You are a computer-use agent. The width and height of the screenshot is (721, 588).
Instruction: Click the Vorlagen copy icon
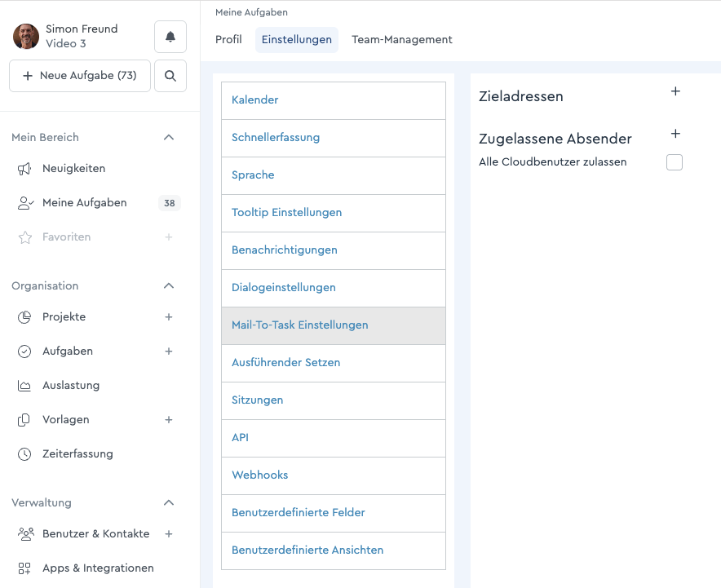tap(24, 420)
